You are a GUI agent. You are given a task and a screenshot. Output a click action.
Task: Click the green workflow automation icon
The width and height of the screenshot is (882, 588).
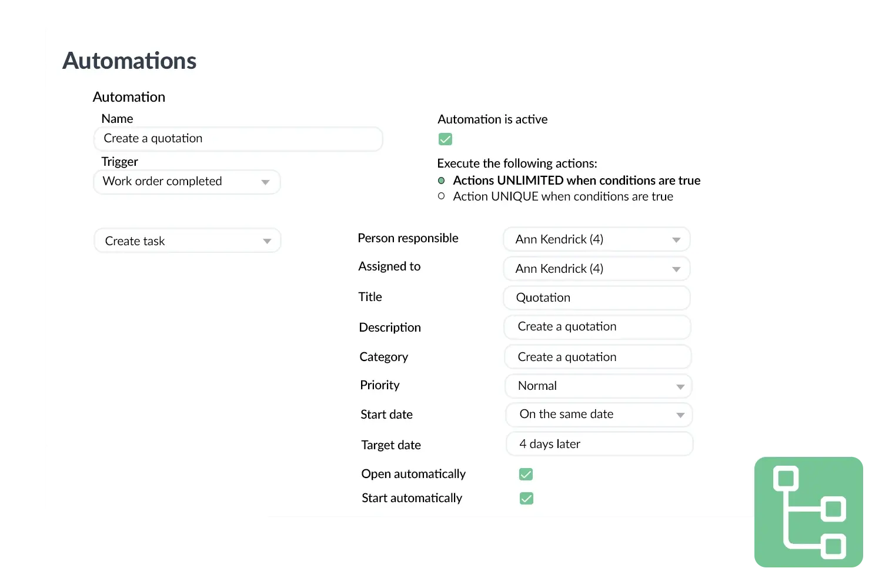808,512
